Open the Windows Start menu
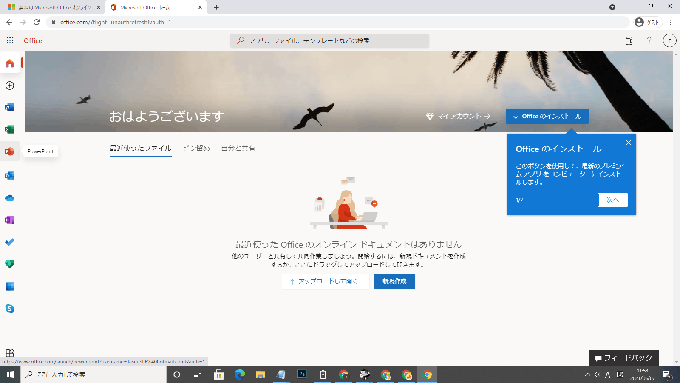This screenshot has width=680, height=383. (x=10, y=374)
